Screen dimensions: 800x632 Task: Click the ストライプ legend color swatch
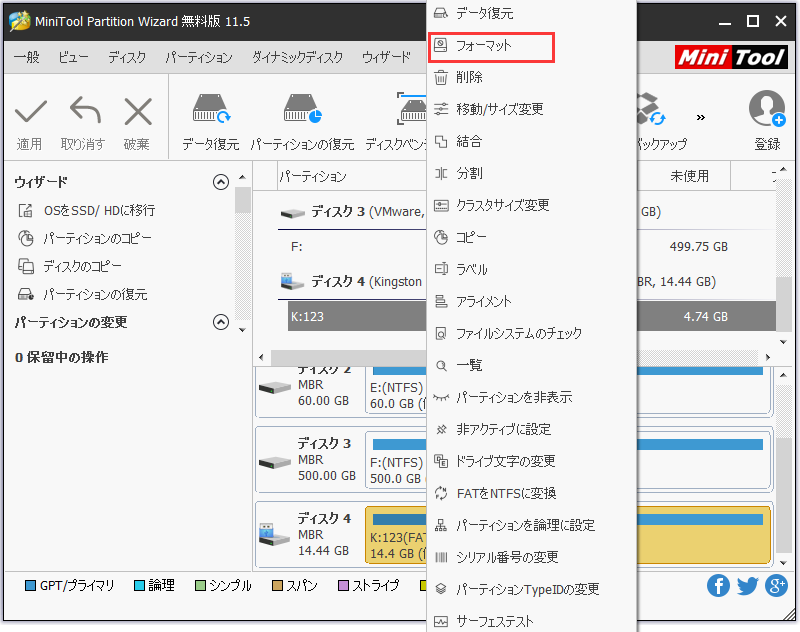343,586
